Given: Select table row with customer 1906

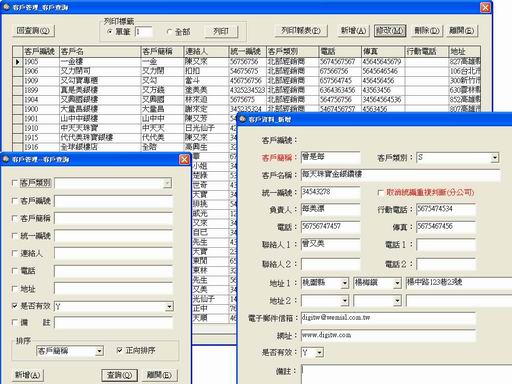Looking at the screenshot, I should pyautogui.click(x=247, y=71).
